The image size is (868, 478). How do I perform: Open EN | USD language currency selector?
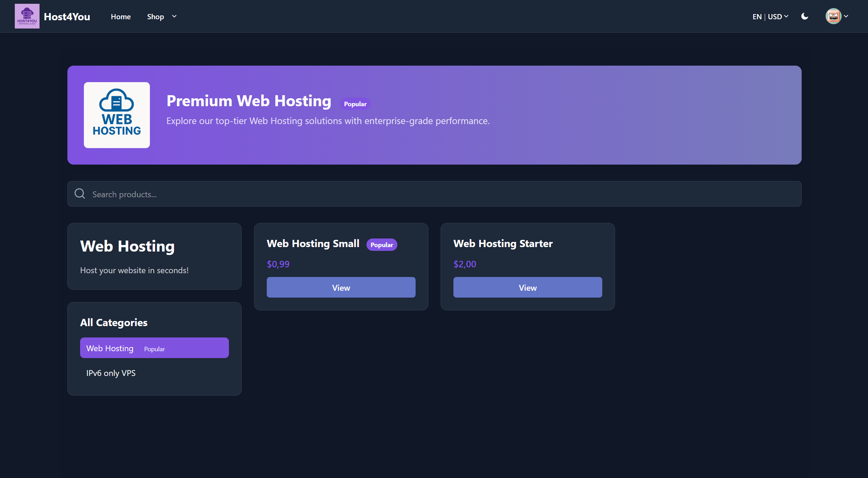pos(770,16)
